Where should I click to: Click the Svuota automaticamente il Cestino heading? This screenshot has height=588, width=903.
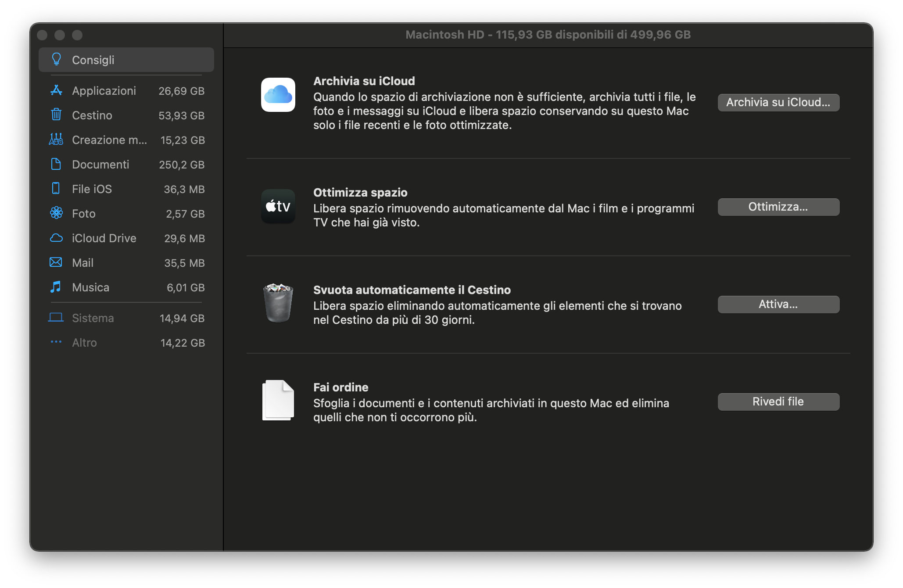pos(412,290)
